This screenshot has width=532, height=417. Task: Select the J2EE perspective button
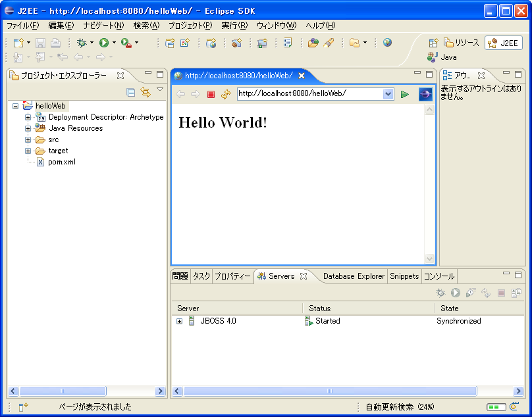coord(505,43)
